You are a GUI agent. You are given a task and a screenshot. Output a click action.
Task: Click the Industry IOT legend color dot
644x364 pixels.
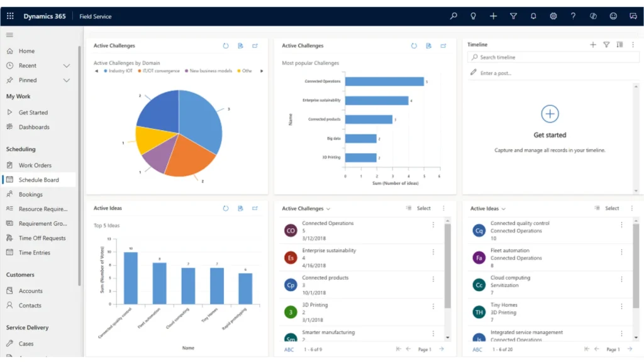pos(106,71)
